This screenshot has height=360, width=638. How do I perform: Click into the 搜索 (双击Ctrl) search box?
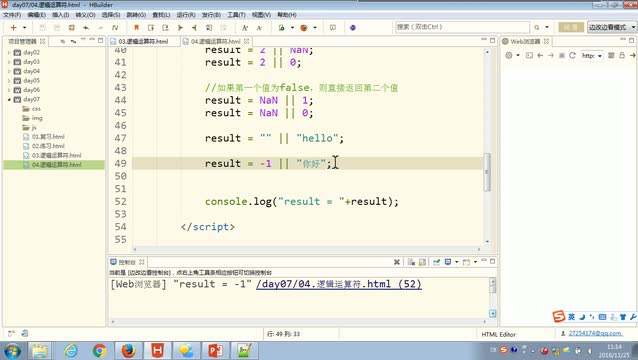tap(462, 27)
